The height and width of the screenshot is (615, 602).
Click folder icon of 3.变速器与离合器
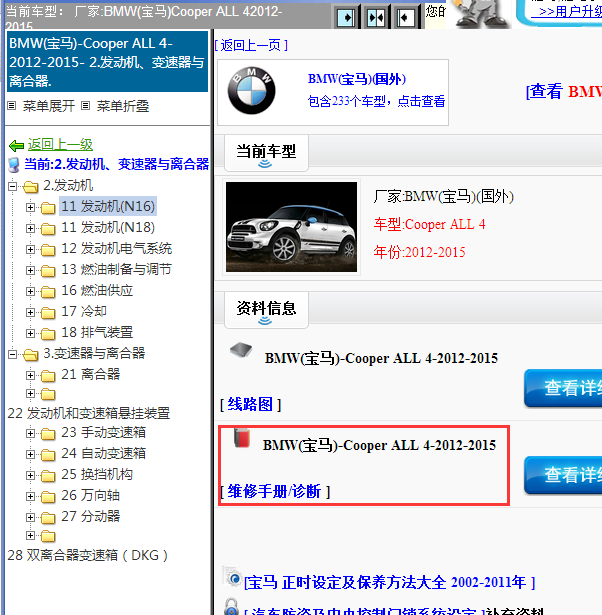pos(31,355)
